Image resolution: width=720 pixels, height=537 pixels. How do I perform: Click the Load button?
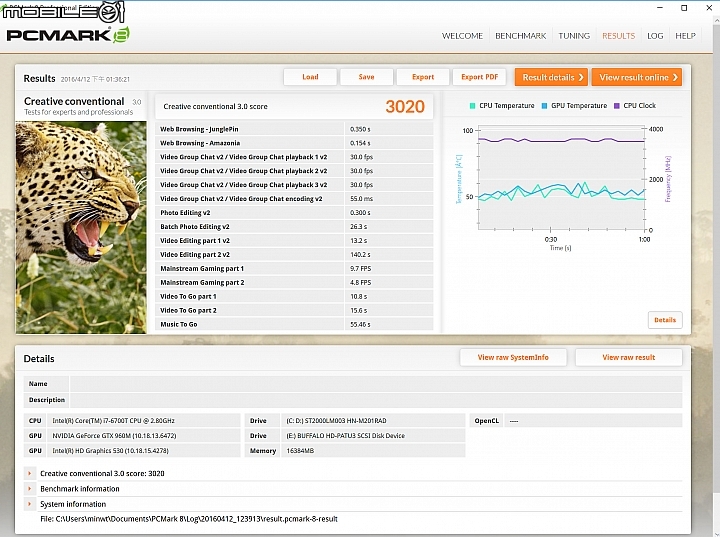tap(310, 77)
